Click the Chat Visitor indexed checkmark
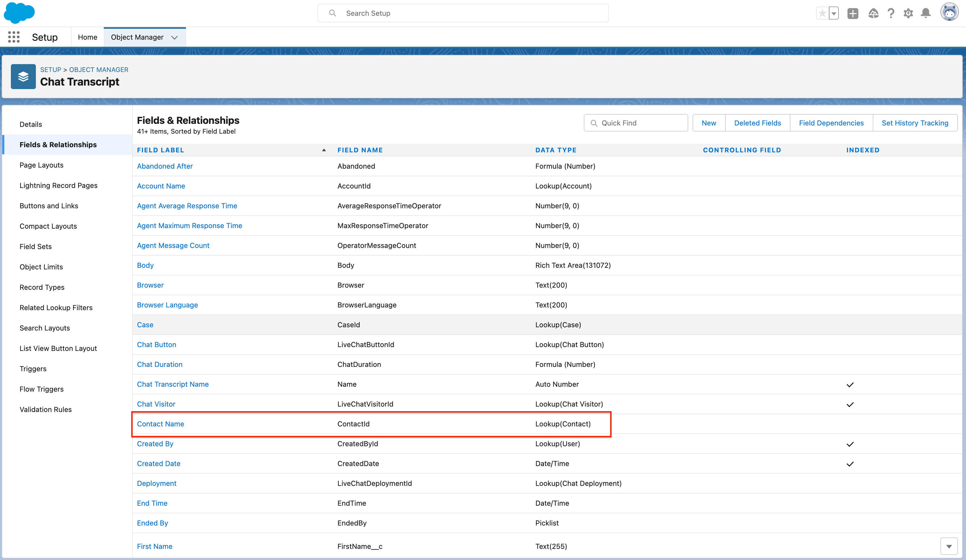 click(x=850, y=404)
